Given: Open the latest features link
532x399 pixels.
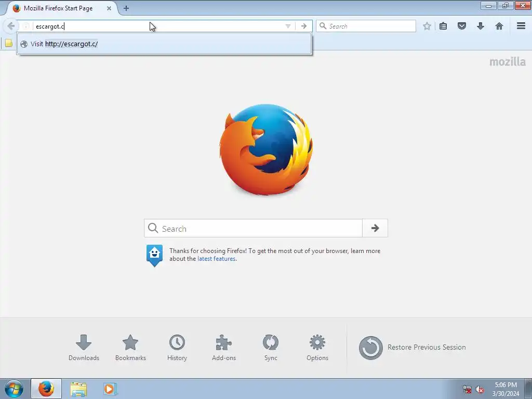Looking at the screenshot, I should [x=216, y=259].
